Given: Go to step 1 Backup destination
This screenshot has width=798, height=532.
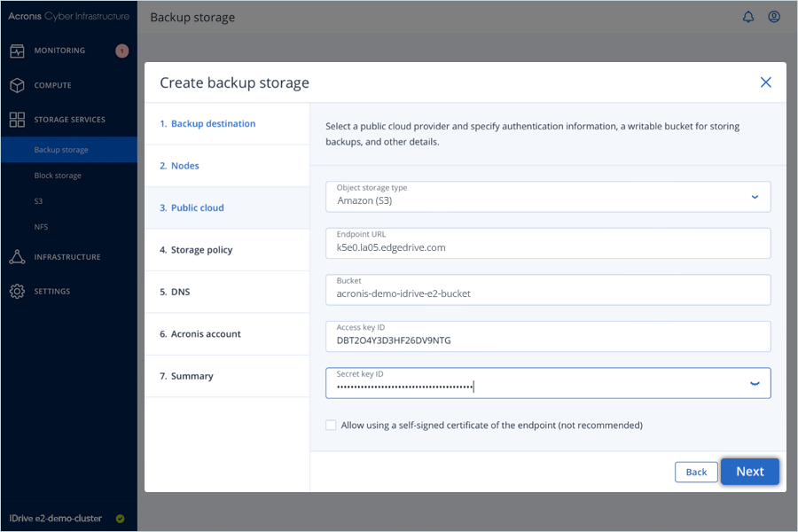Looking at the screenshot, I should tap(213, 124).
